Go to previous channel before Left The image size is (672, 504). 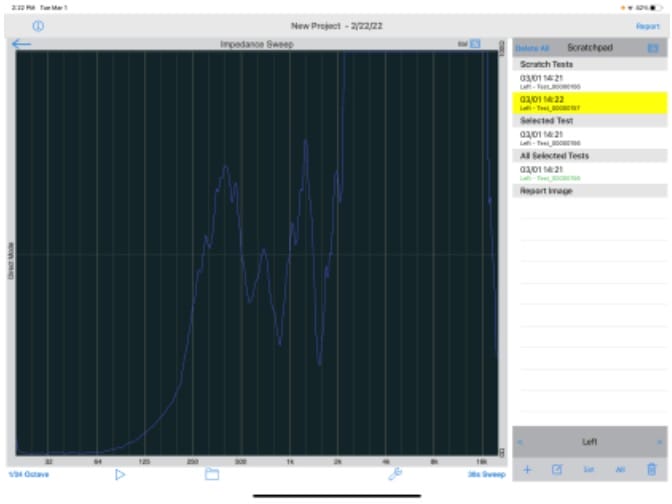tap(519, 441)
